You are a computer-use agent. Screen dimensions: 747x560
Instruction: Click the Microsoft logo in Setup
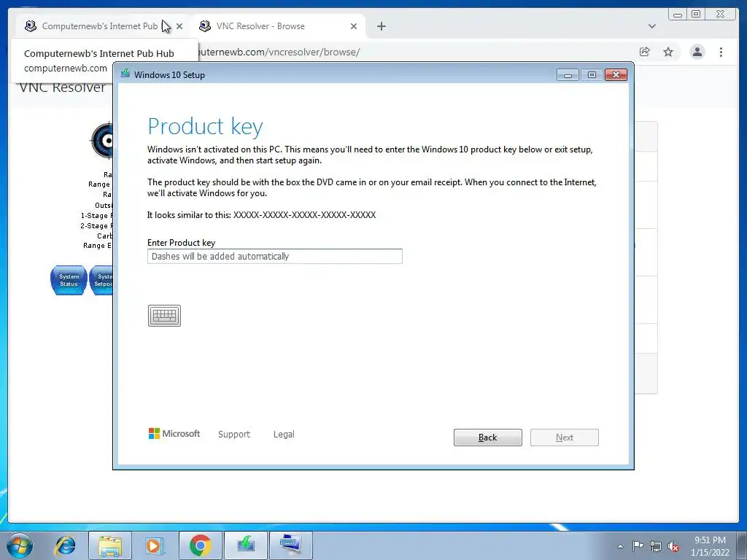174,433
